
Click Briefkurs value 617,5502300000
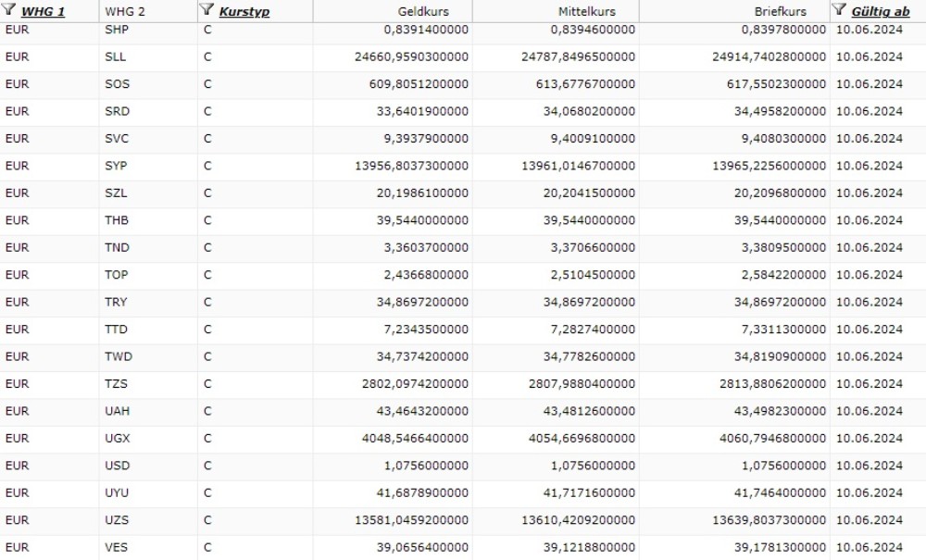[x=776, y=84]
